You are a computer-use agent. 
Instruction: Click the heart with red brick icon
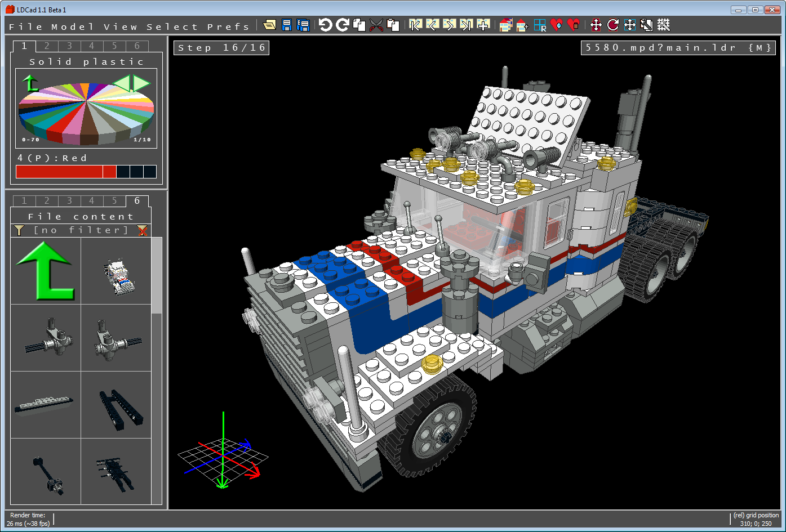click(x=574, y=25)
